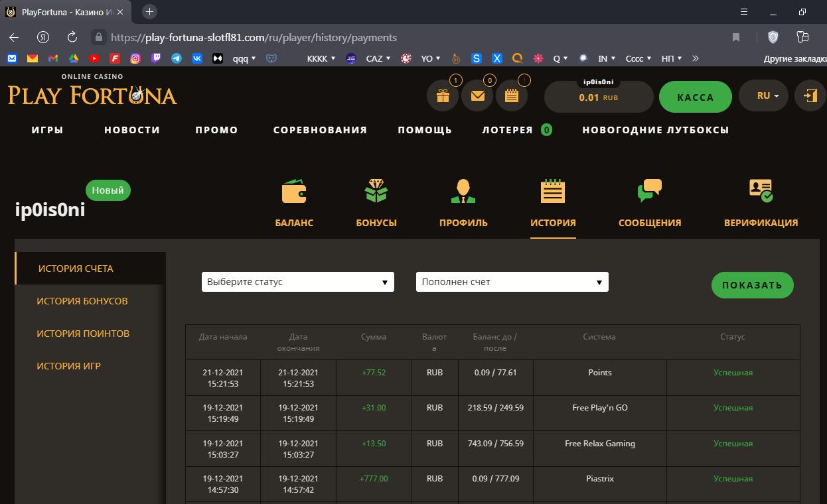The width and height of the screenshot is (827, 504).
Task: Expand the Выберите статус dropdown
Action: [298, 282]
